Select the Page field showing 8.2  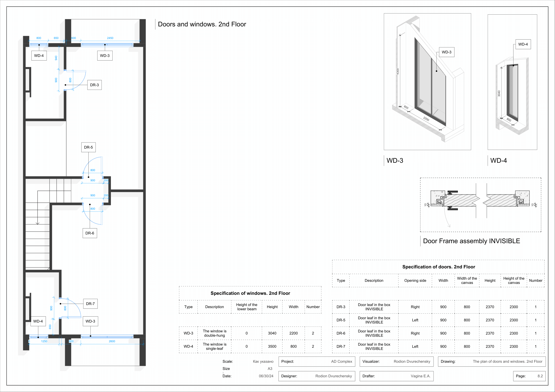click(529, 376)
